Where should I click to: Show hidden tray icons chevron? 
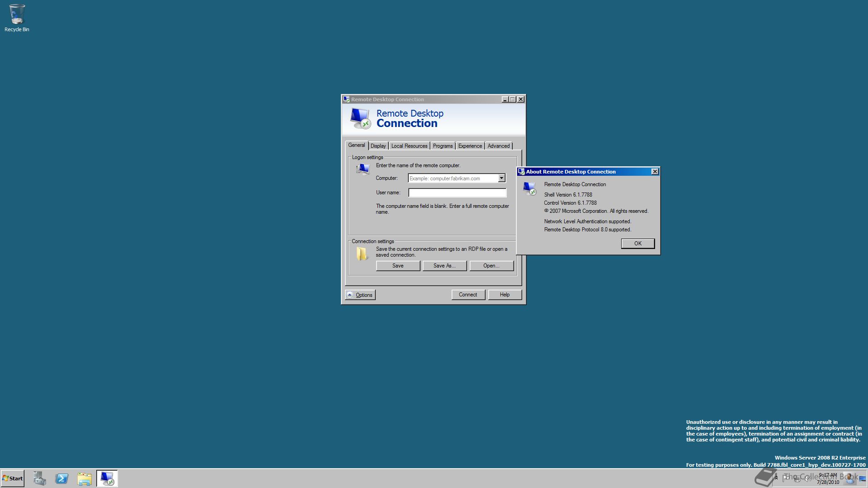point(776,478)
